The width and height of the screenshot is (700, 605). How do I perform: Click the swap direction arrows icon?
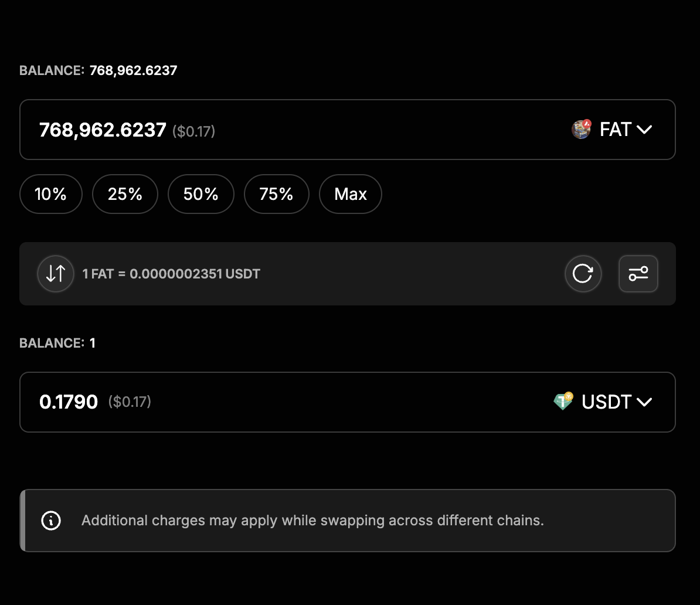[x=56, y=274]
